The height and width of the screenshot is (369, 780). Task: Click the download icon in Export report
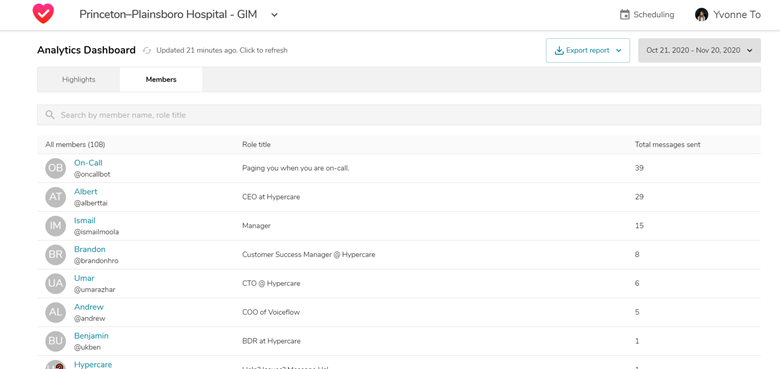[x=559, y=50]
